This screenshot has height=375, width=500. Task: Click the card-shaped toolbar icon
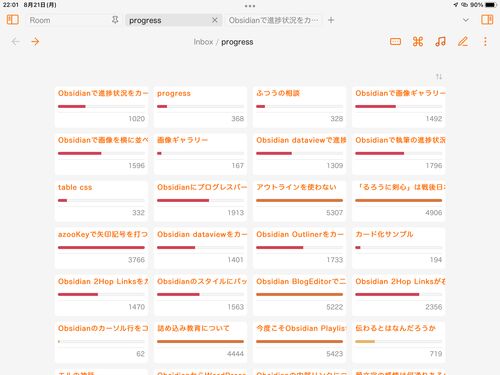point(395,42)
